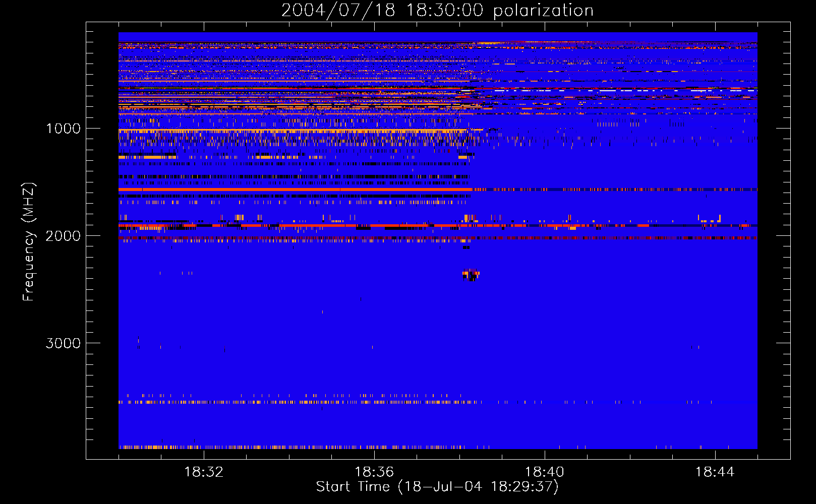Click the plot title '2004/07/18 18:30:00 polarization'
This screenshot has width=816, height=504.
pyautogui.click(x=437, y=10)
